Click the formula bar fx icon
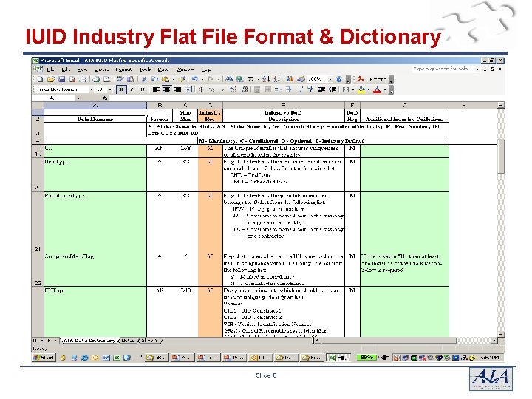 [x=105, y=98]
